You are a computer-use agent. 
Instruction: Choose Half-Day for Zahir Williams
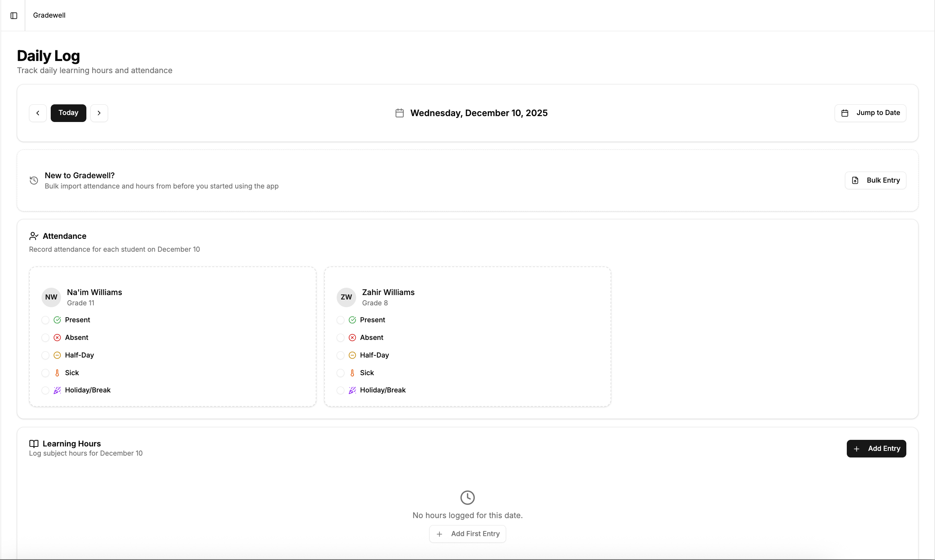click(340, 355)
